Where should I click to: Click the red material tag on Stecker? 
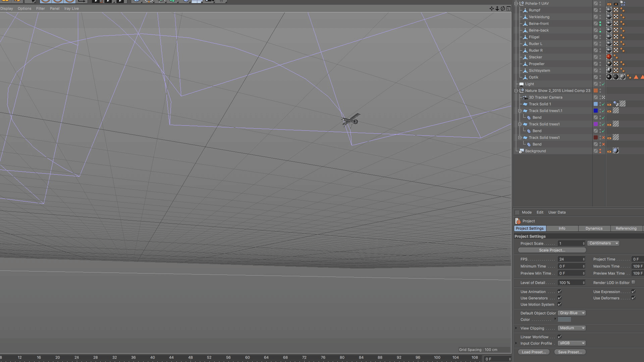coord(609,57)
